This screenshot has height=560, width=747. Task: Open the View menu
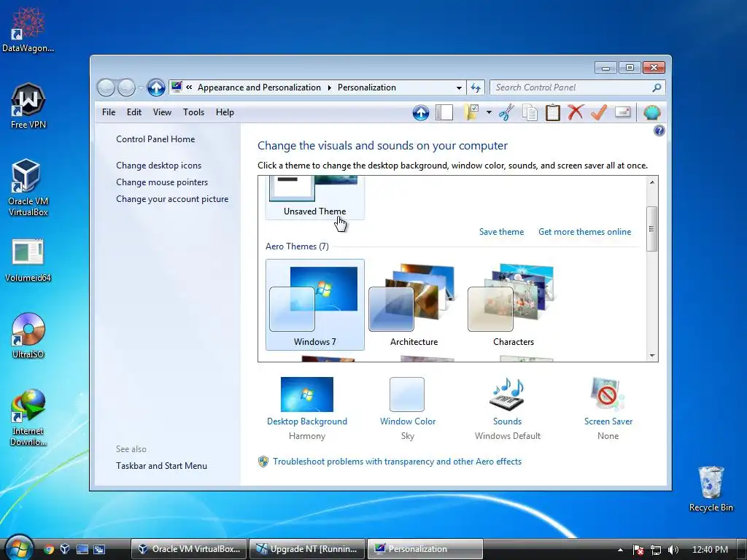click(x=162, y=112)
